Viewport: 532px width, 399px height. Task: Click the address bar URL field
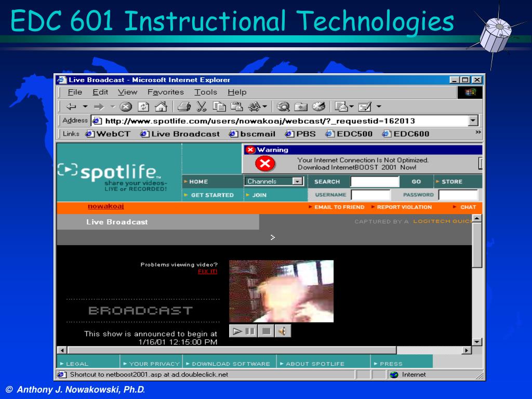(x=280, y=121)
